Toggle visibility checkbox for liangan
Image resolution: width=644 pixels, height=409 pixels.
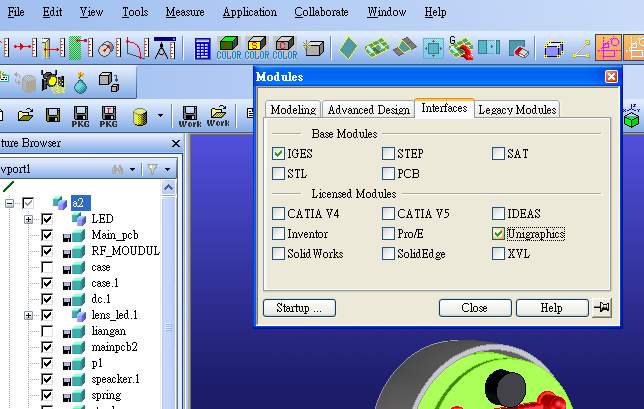(x=47, y=331)
